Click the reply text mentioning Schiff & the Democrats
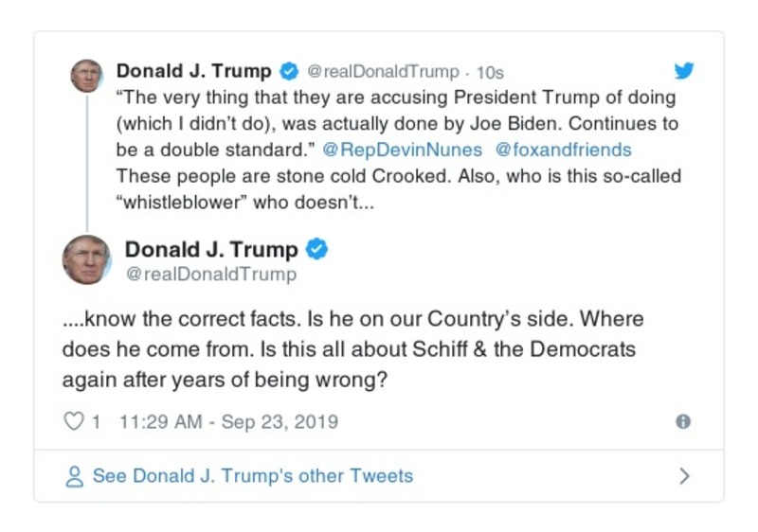This screenshot has width=758, height=532. (349, 348)
